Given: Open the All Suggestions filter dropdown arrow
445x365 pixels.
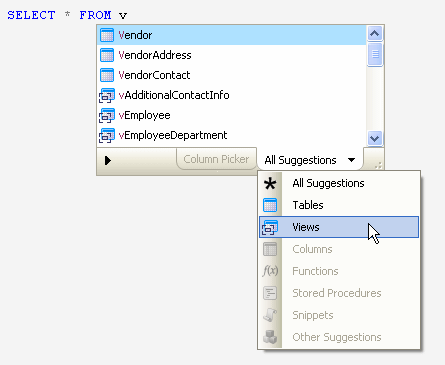Looking at the screenshot, I should [351, 160].
